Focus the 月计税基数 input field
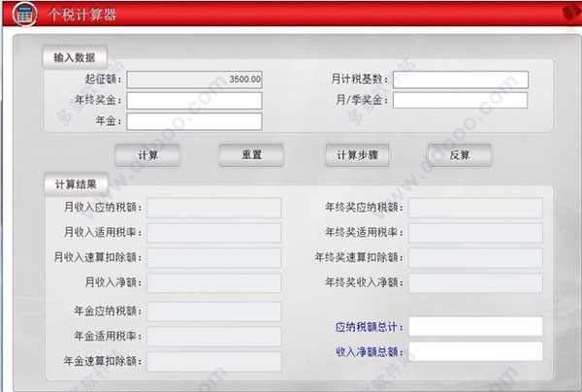Viewport: 582px width, 392px height. (461, 80)
